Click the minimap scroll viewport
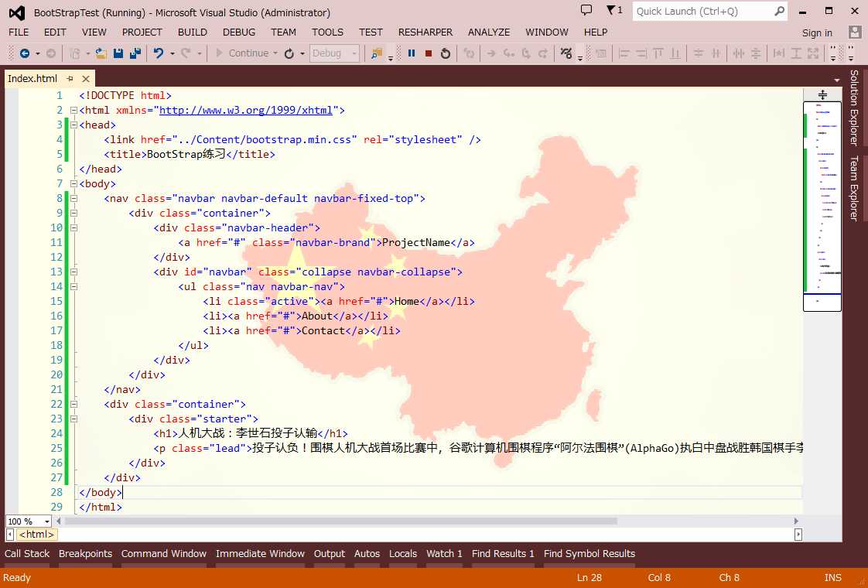868x588 pixels. coord(822,207)
